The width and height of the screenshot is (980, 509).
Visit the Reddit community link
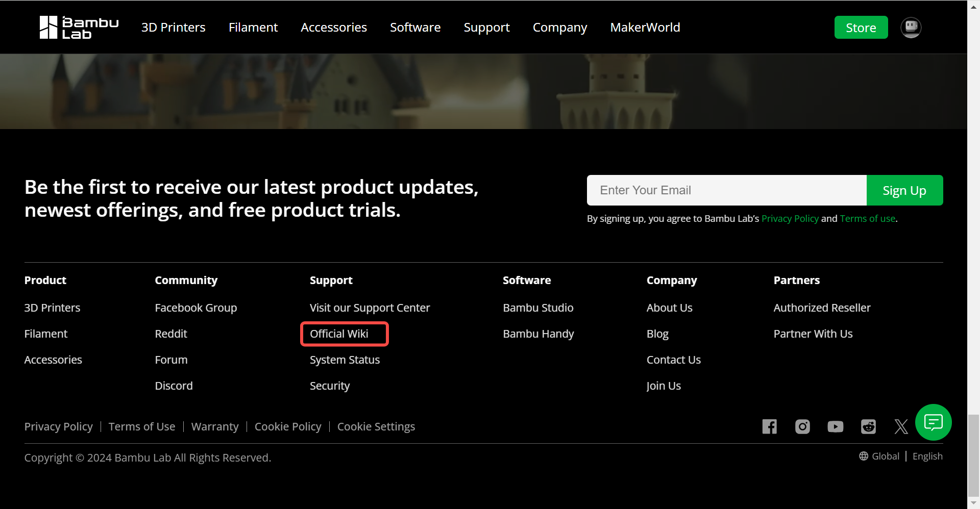pos(171,334)
